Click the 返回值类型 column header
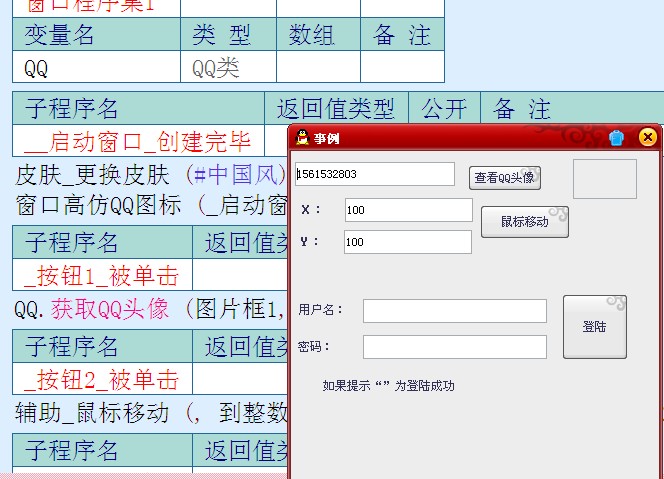Image resolution: width=664 pixels, height=479 pixels. tap(336, 108)
